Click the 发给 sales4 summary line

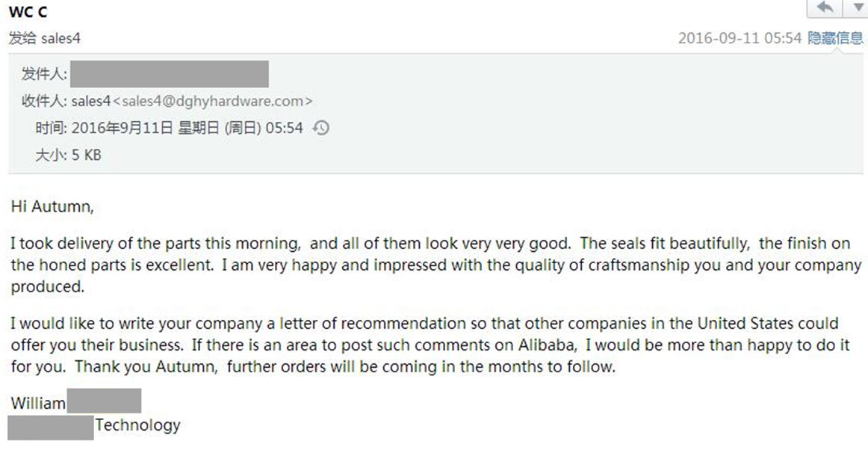tap(45, 38)
